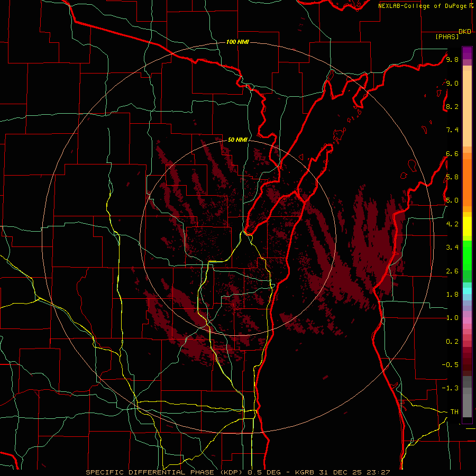Click the NEXLAB-College of DuPage title text
The height and width of the screenshot is (476, 476).
click(422, 6)
